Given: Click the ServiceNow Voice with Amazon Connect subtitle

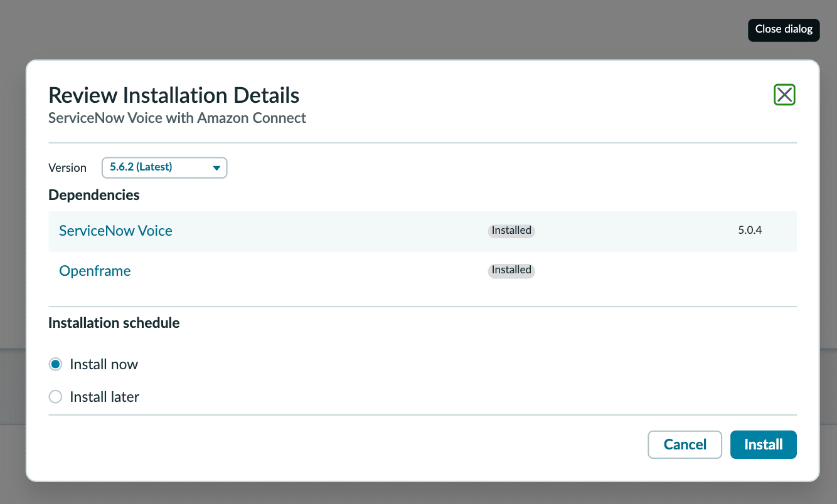Looking at the screenshot, I should pos(178,118).
